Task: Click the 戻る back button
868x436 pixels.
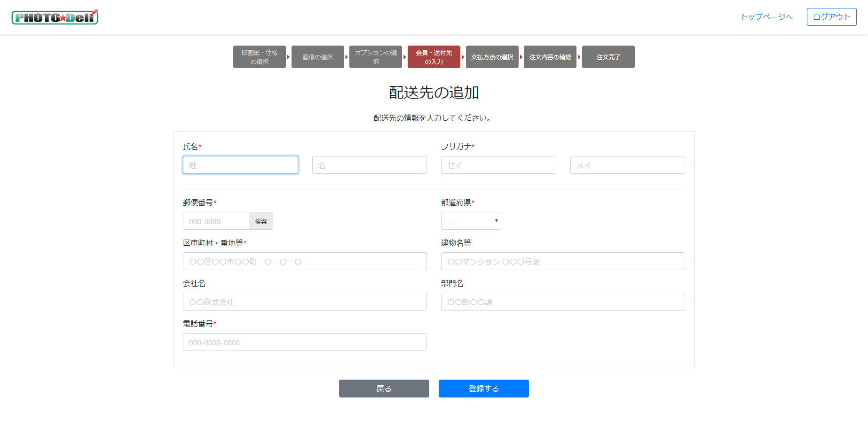Action: (x=384, y=389)
